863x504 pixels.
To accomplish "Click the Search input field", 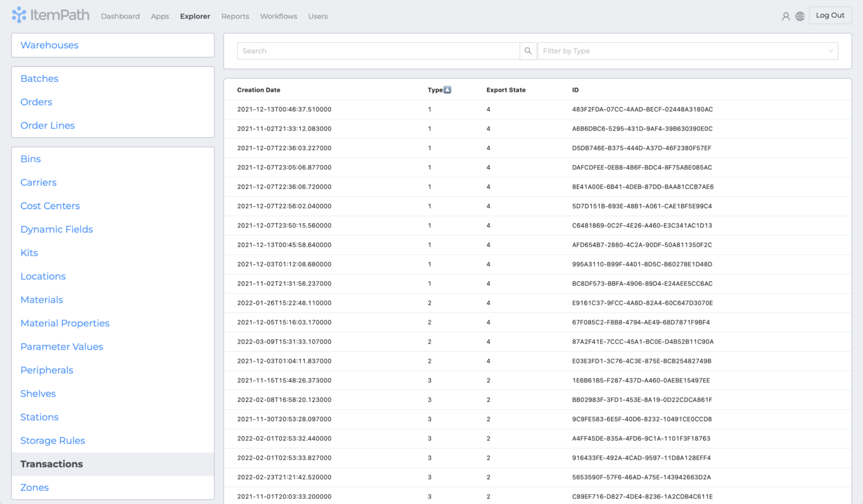I will pos(380,51).
